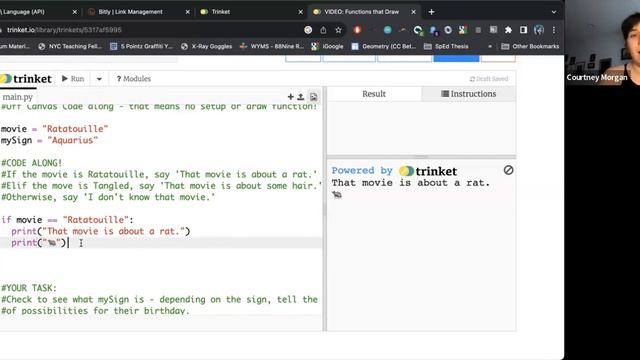This screenshot has height=360, width=640.
Task: Upload a file with the upload icon
Action: pos(301,97)
